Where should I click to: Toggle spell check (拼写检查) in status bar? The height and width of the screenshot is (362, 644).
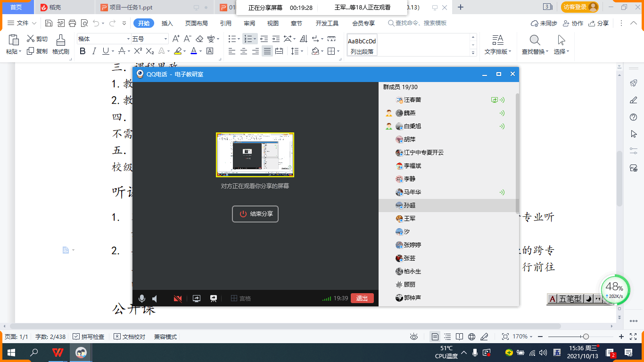point(89,337)
